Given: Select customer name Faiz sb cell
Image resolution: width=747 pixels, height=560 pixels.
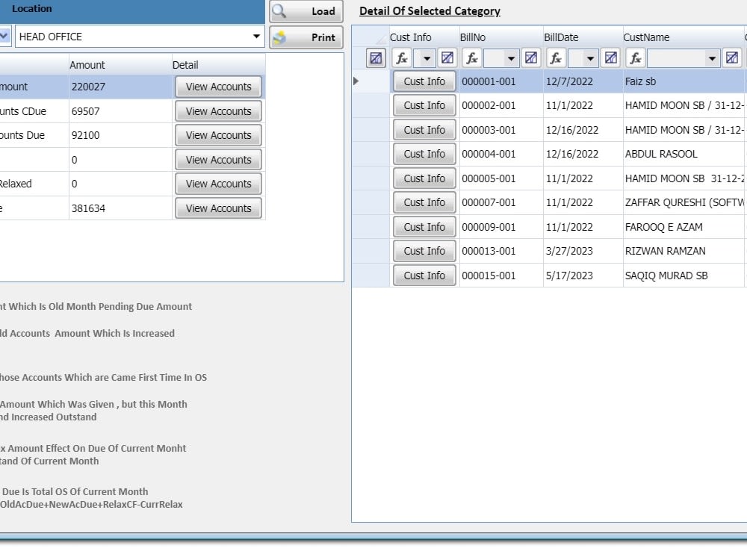Looking at the screenshot, I should [x=684, y=81].
